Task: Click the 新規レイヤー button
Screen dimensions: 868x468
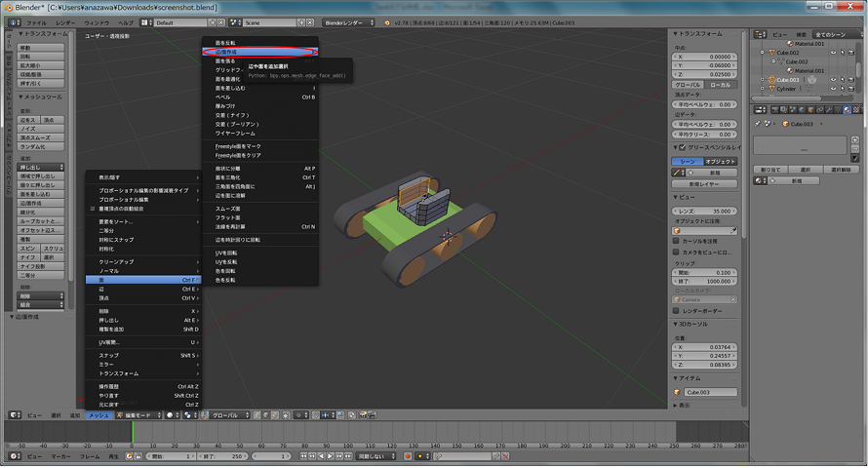Action: point(704,183)
